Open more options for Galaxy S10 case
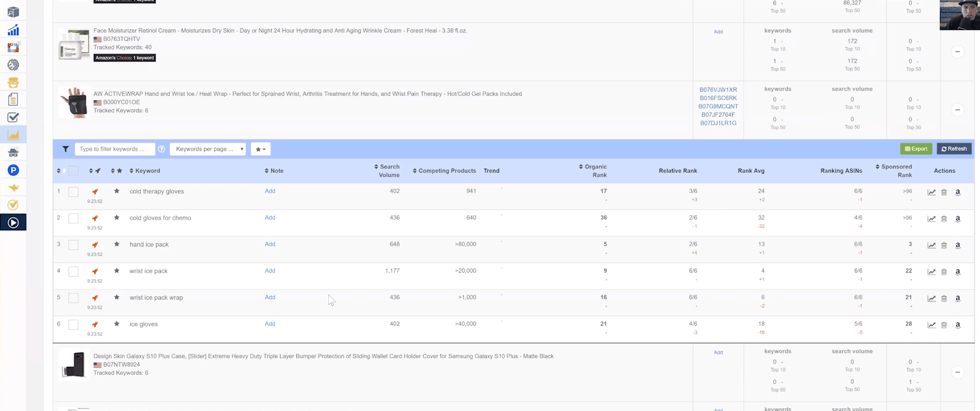Image resolution: width=980 pixels, height=411 pixels. click(957, 372)
